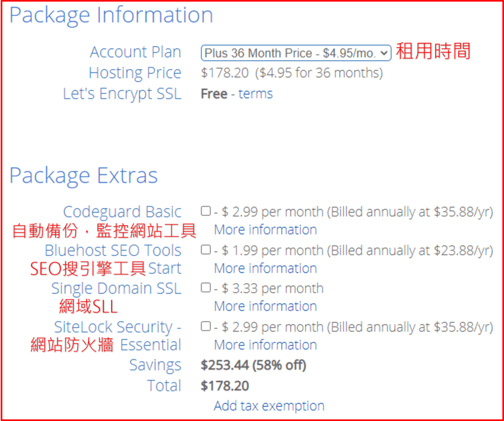Check the Single Domain SSL option
Screen dimensions: 504x421
[206, 288]
